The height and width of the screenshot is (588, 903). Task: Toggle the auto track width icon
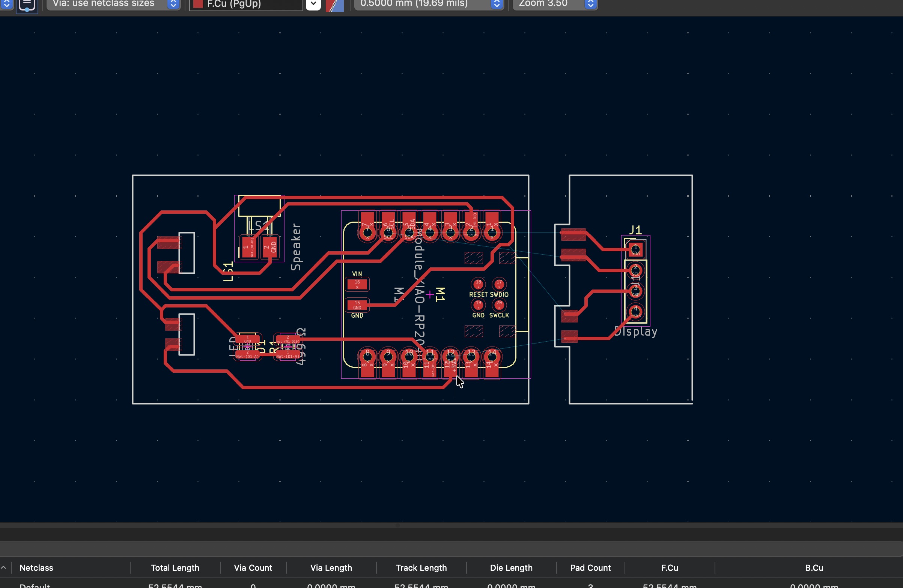(27, 5)
